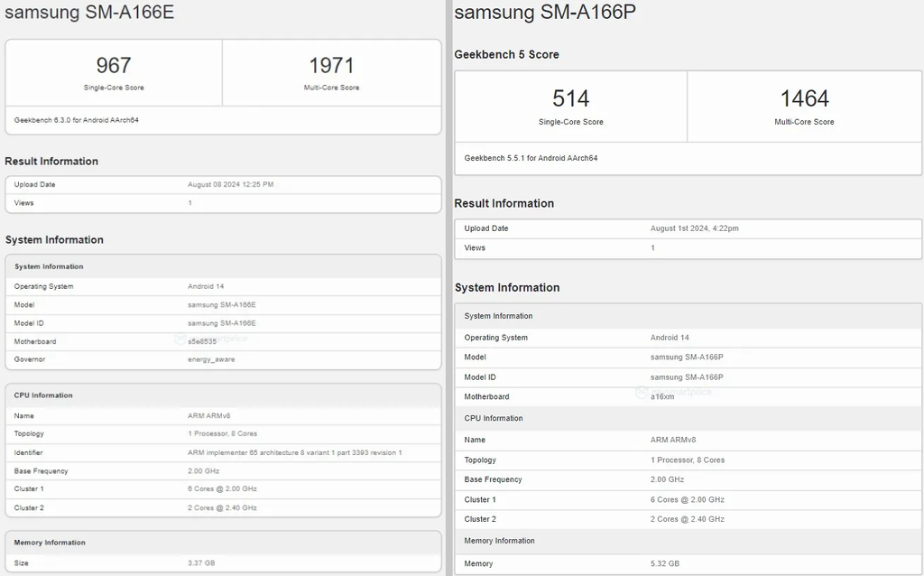Click the "CPU Information" header in SM-A166E panel
This screenshot has width=924, height=576.
43,395
